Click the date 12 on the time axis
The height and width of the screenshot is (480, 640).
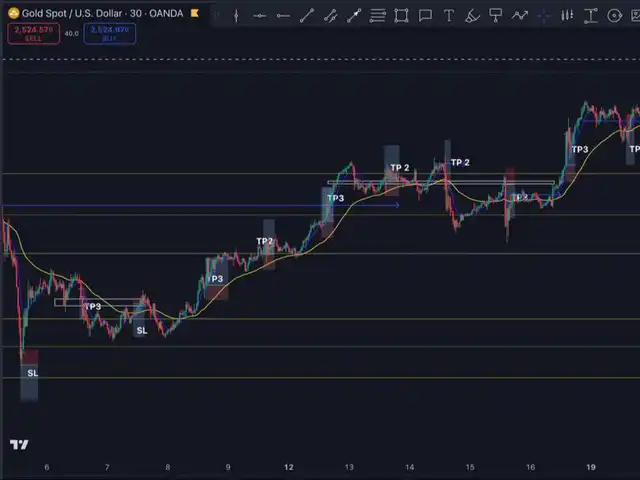[289, 467]
